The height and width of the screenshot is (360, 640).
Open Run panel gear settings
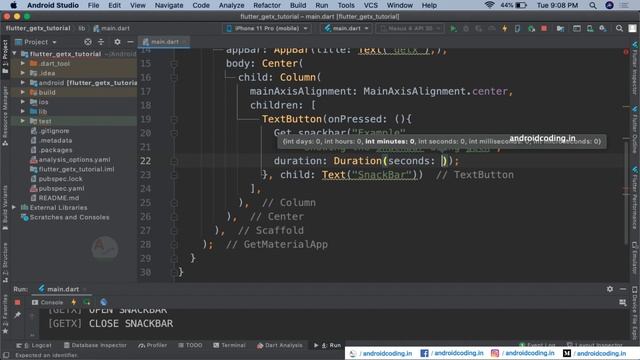coord(610,289)
